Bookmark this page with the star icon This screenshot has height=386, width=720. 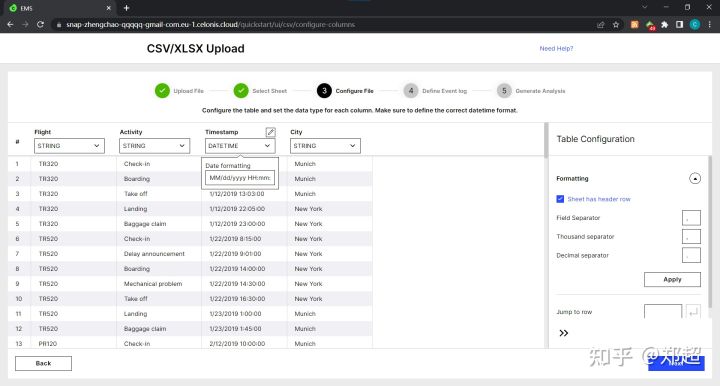616,25
